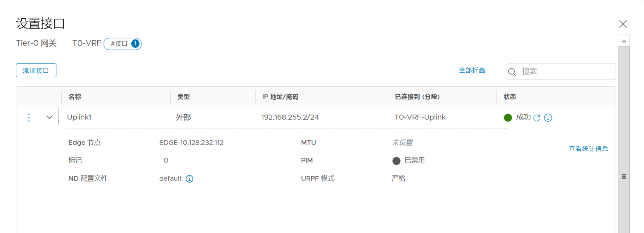Click the T0-VRF-Uplink segment name
This screenshot has height=233, width=644.
(x=420, y=117)
